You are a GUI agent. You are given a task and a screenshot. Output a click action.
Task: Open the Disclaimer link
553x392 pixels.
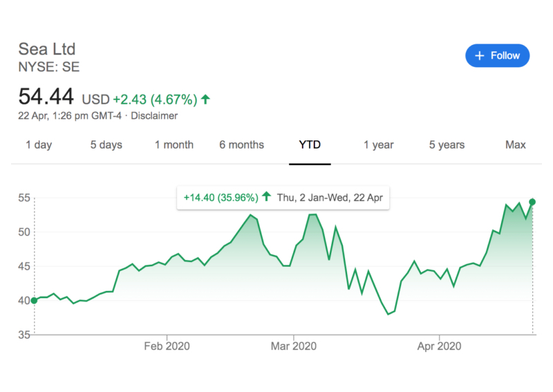point(154,116)
